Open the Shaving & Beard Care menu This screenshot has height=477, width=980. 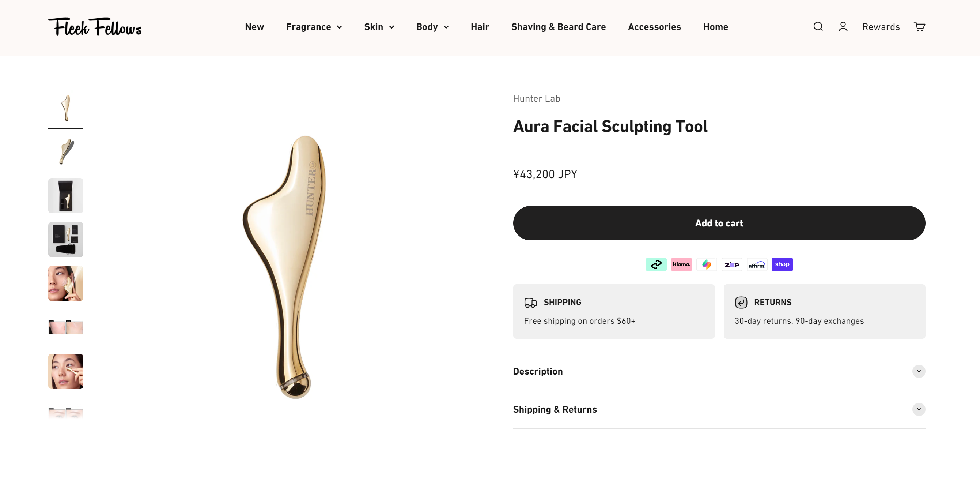point(558,27)
